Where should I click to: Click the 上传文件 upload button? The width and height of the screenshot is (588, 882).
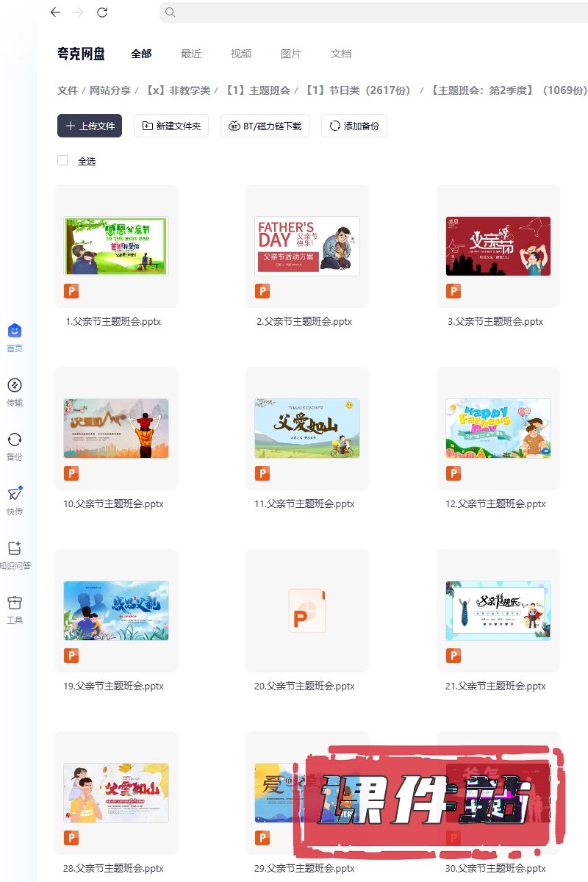click(90, 126)
